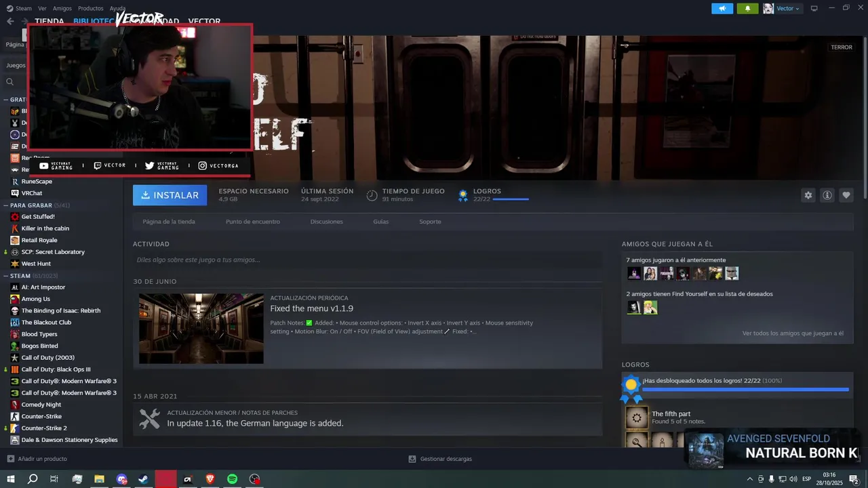Select The Blackout Club
The height and width of the screenshot is (488, 868).
pos(46,323)
